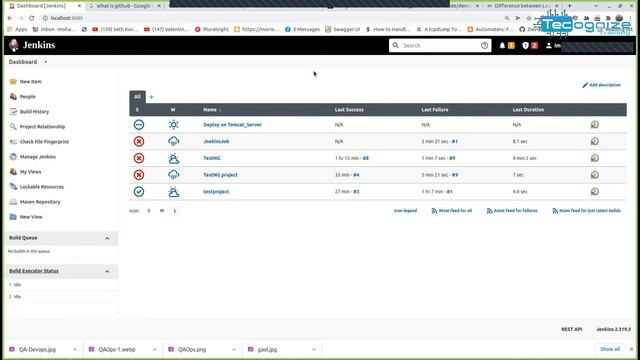The image size is (640, 360).
Task: Set icon size to S
Action: [x=149, y=211]
